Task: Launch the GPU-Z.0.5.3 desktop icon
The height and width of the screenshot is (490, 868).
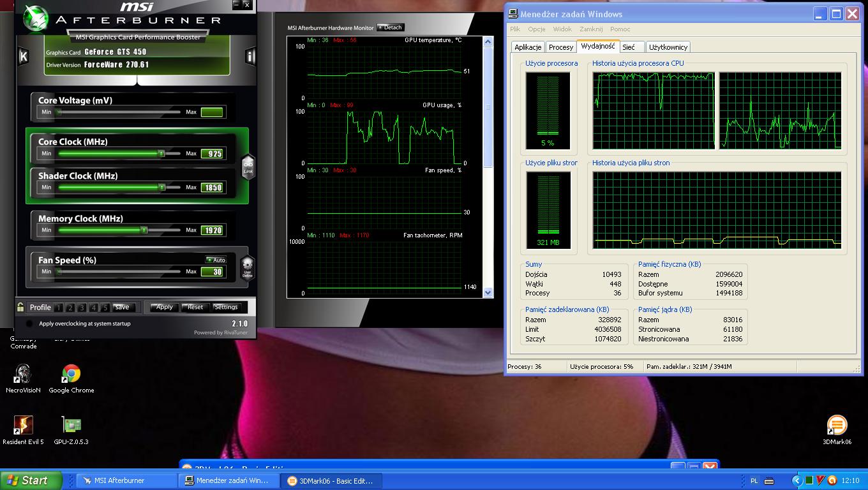Action: 71,430
